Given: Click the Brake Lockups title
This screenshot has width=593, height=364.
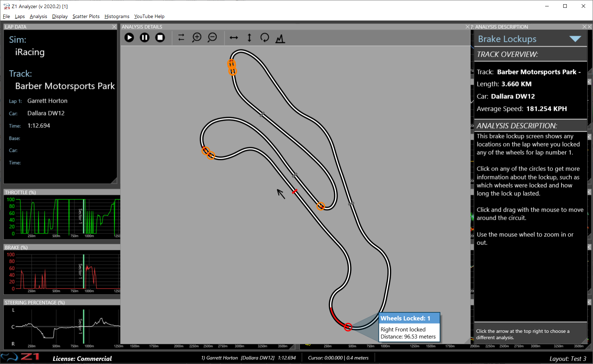Looking at the screenshot, I should [507, 39].
